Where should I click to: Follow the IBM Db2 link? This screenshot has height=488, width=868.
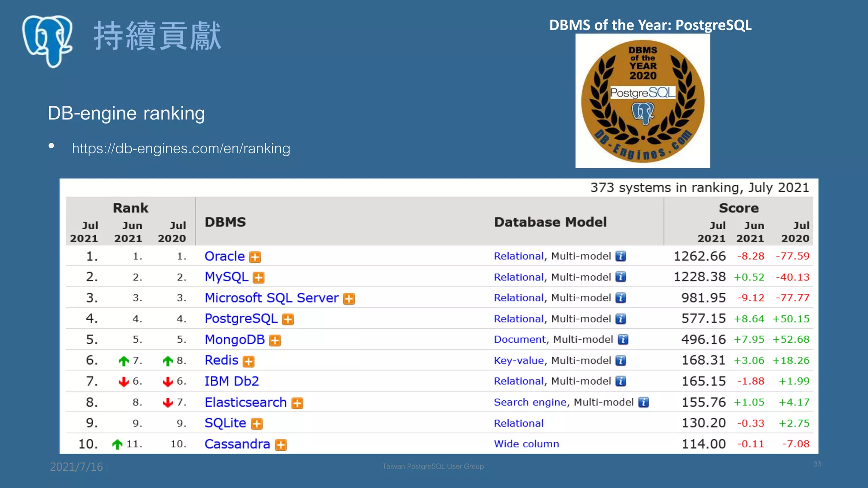pyautogui.click(x=231, y=381)
